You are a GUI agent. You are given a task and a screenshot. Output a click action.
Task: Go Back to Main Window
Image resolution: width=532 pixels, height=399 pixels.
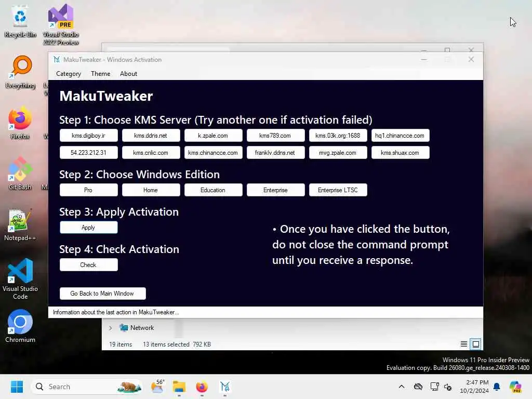tap(102, 294)
